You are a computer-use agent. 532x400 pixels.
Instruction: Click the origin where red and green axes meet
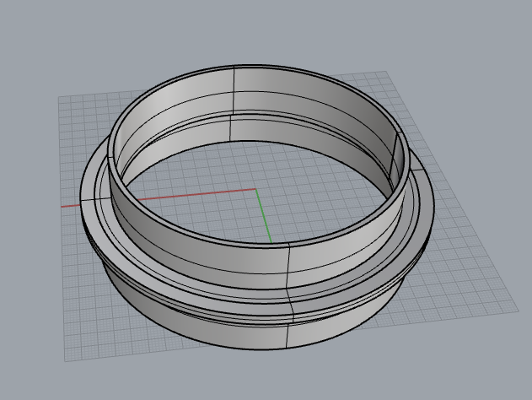pos(255,189)
